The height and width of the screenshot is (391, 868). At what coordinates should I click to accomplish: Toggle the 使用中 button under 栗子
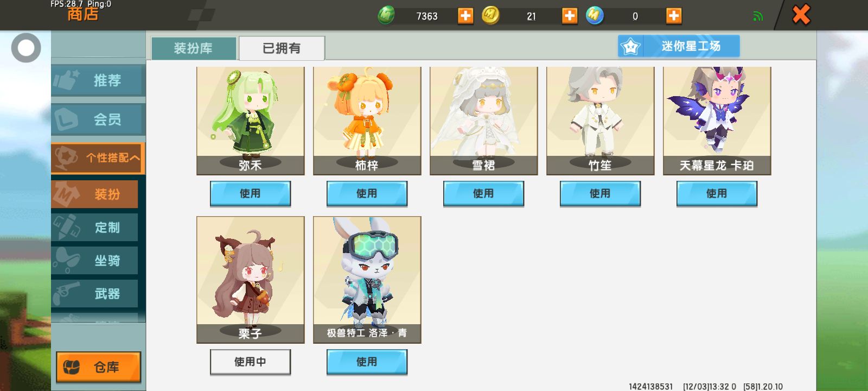pos(250,362)
